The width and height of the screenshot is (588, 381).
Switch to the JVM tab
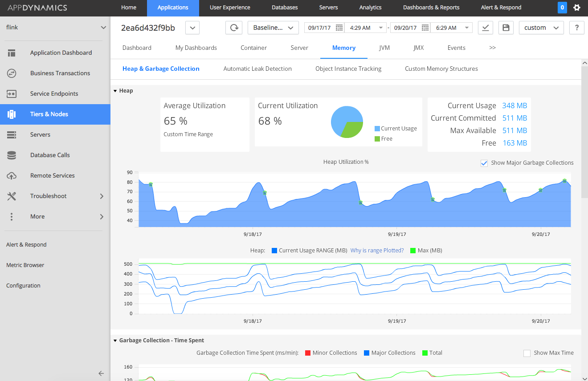pyautogui.click(x=384, y=48)
